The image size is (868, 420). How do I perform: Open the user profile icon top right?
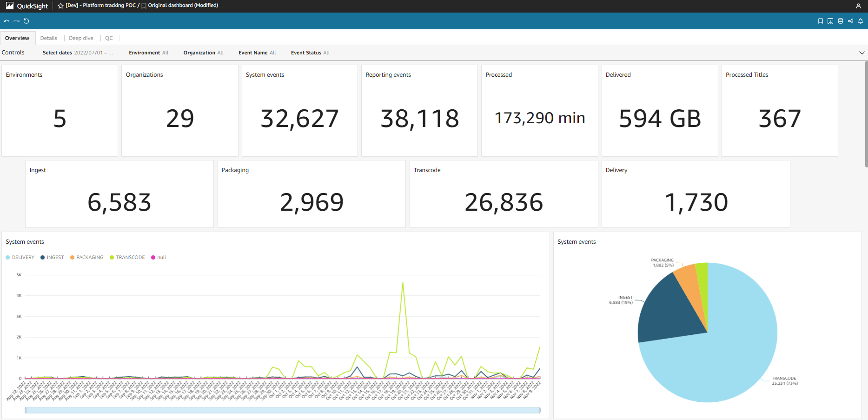click(x=858, y=6)
